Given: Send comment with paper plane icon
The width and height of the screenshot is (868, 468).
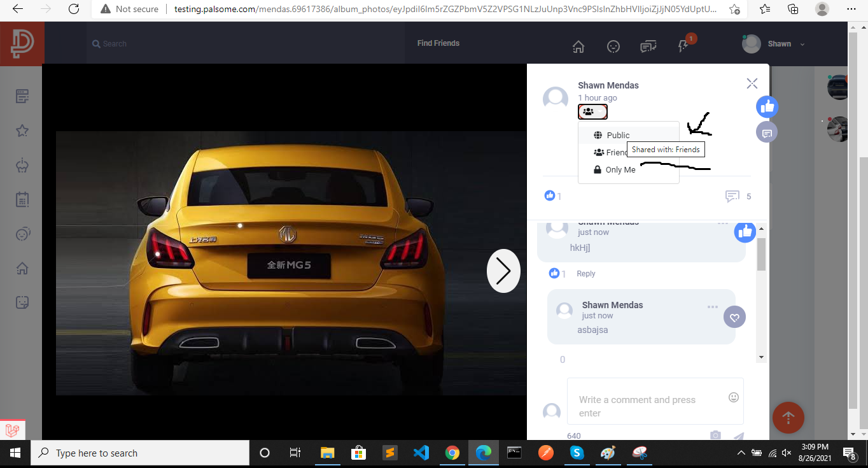Looking at the screenshot, I should pyautogui.click(x=738, y=437).
